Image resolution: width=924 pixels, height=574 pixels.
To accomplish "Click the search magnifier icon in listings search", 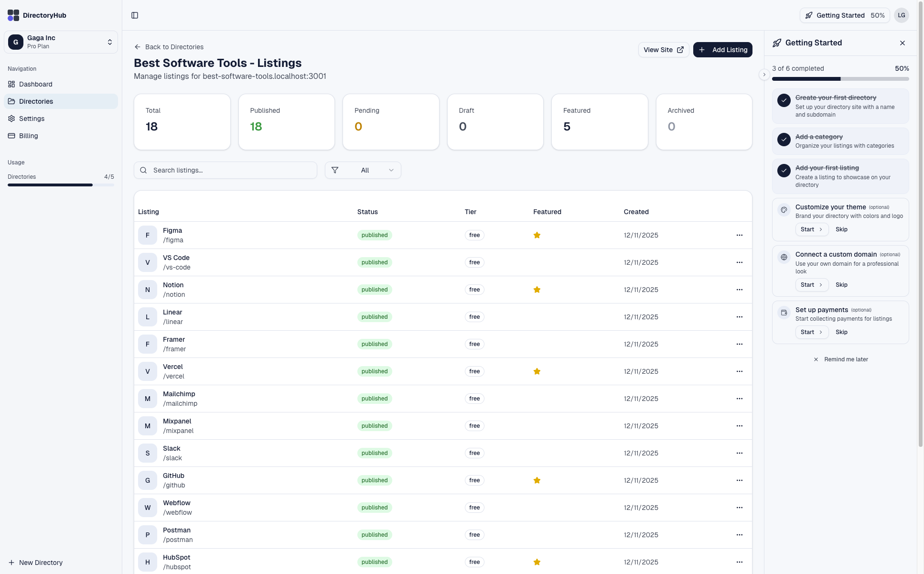I will (143, 170).
